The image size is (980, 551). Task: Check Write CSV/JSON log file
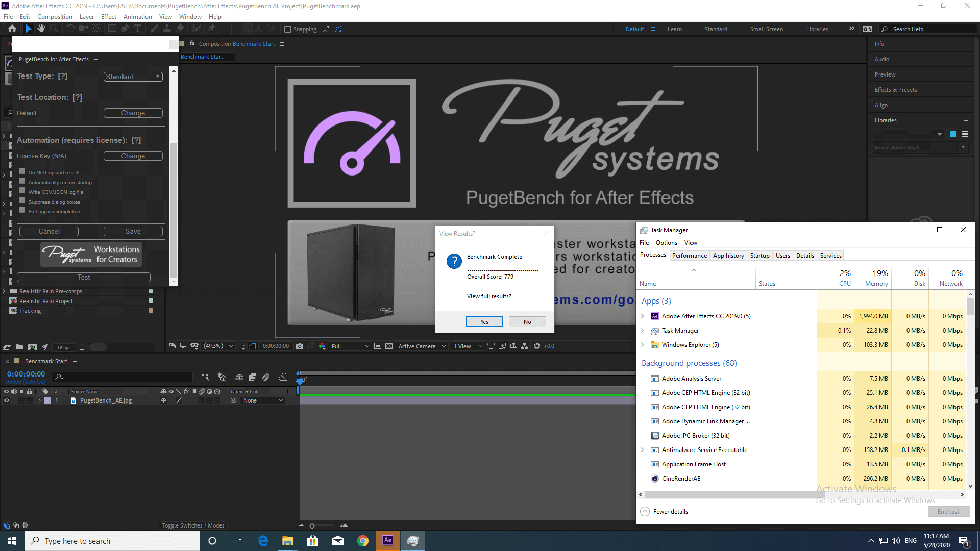[x=22, y=191]
